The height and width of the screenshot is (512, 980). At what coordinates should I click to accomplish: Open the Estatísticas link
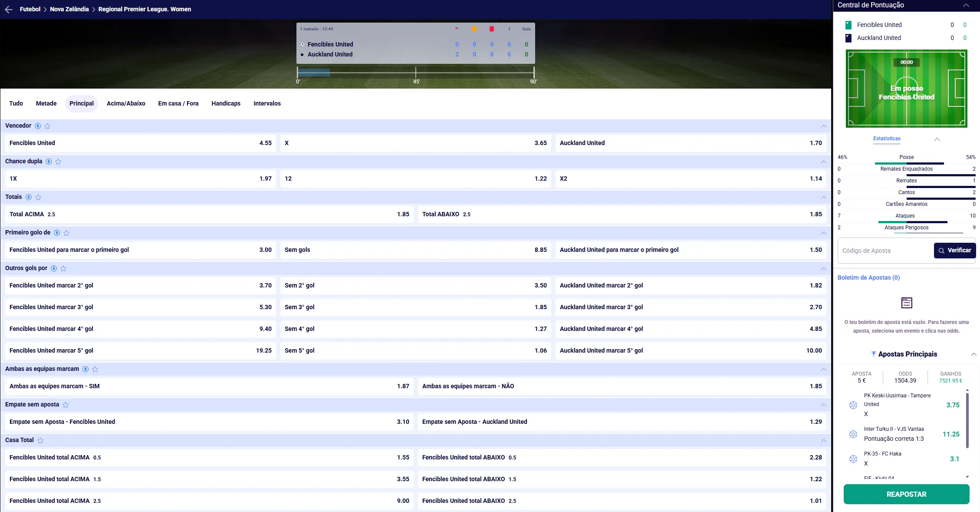point(887,139)
